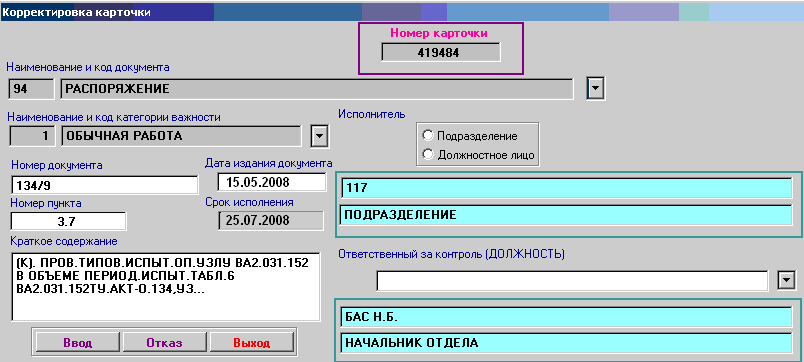Click the Отказ button
This screenshot has width=804, height=362.
coord(164,343)
